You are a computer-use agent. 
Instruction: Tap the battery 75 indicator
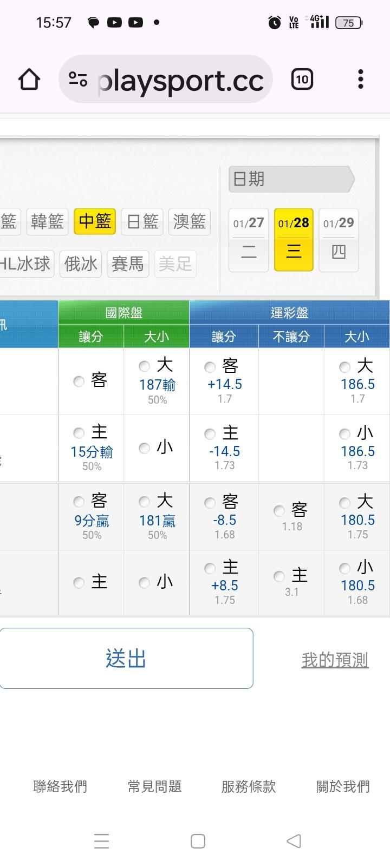coord(349,23)
